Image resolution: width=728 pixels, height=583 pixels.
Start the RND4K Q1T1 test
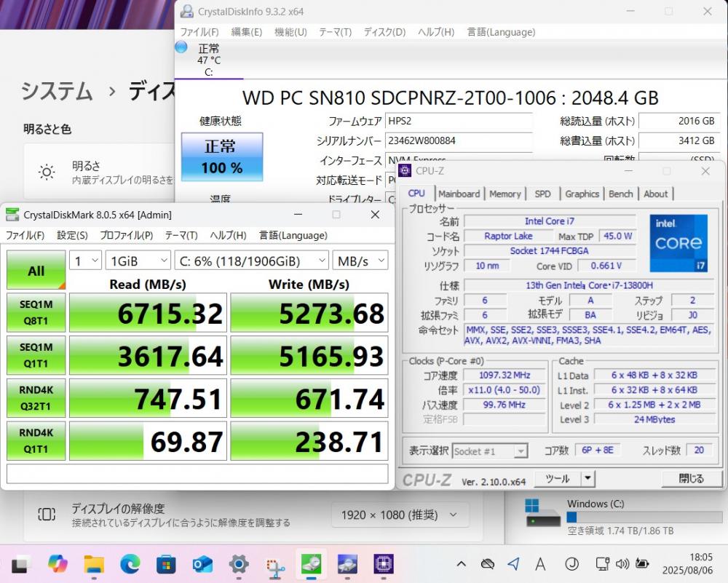[36, 440]
